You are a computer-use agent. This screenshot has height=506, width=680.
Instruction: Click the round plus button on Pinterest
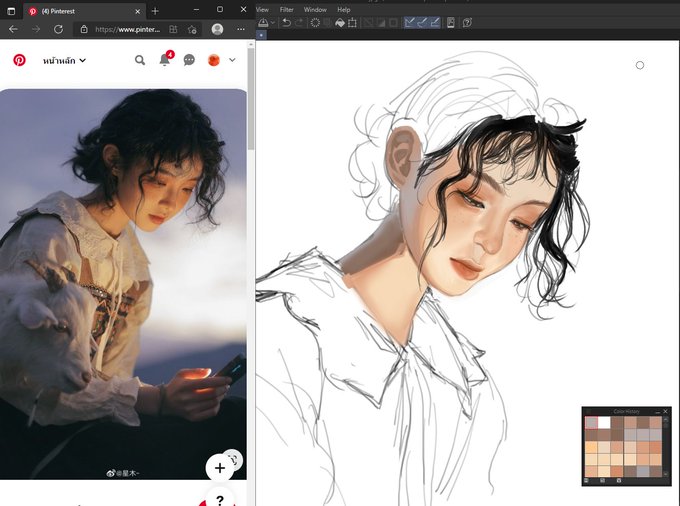click(220, 468)
